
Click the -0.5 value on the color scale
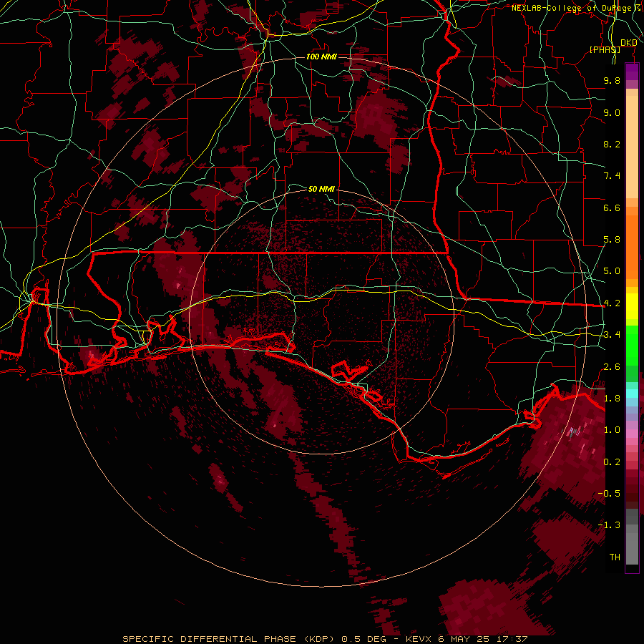tap(609, 494)
